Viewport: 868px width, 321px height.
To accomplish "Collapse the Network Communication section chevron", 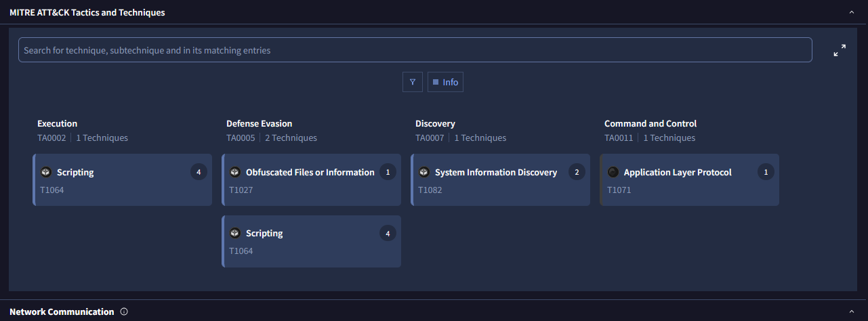I will (852, 312).
